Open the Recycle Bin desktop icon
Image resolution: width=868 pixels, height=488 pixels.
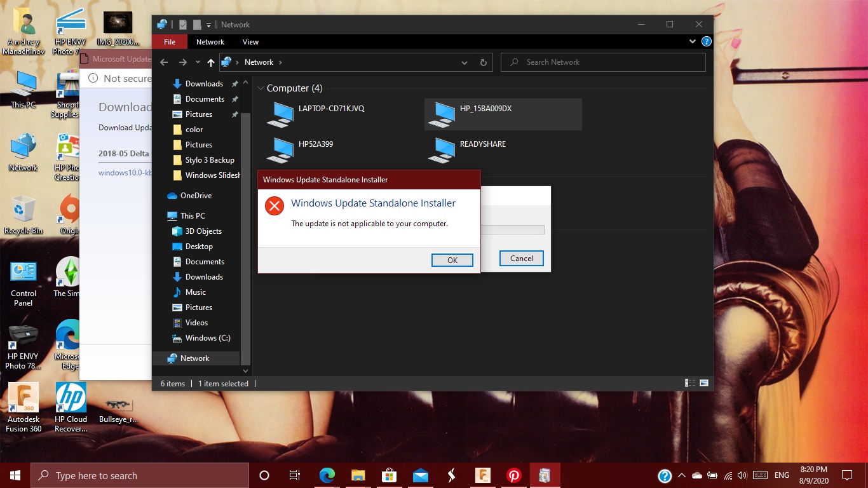pyautogui.click(x=24, y=215)
